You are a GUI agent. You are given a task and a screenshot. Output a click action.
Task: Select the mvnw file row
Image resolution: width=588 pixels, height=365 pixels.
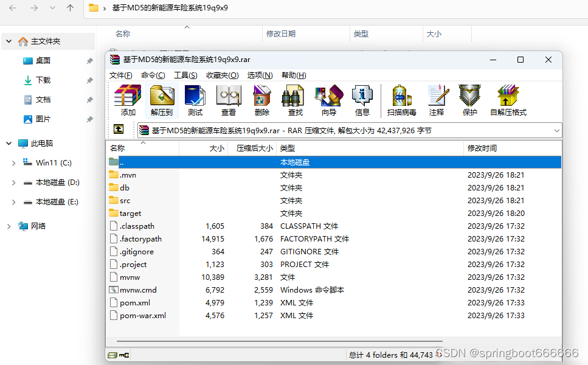click(x=333, y=277)
